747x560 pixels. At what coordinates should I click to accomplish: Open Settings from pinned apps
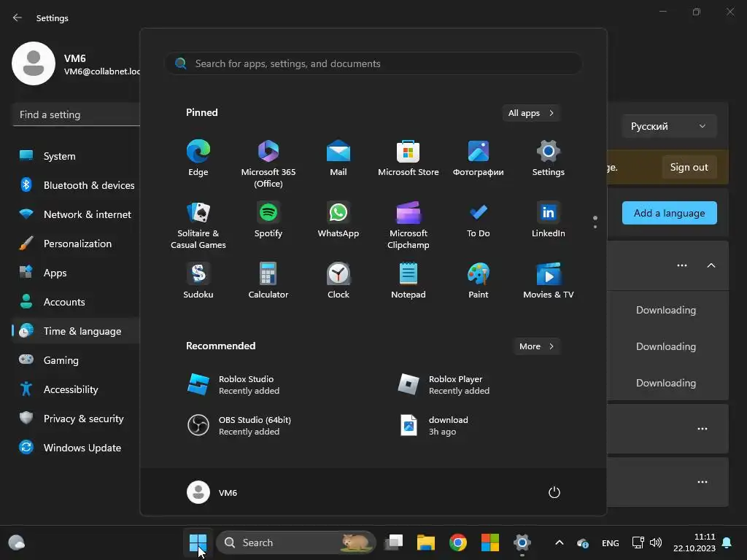click(x=549, y=158)
